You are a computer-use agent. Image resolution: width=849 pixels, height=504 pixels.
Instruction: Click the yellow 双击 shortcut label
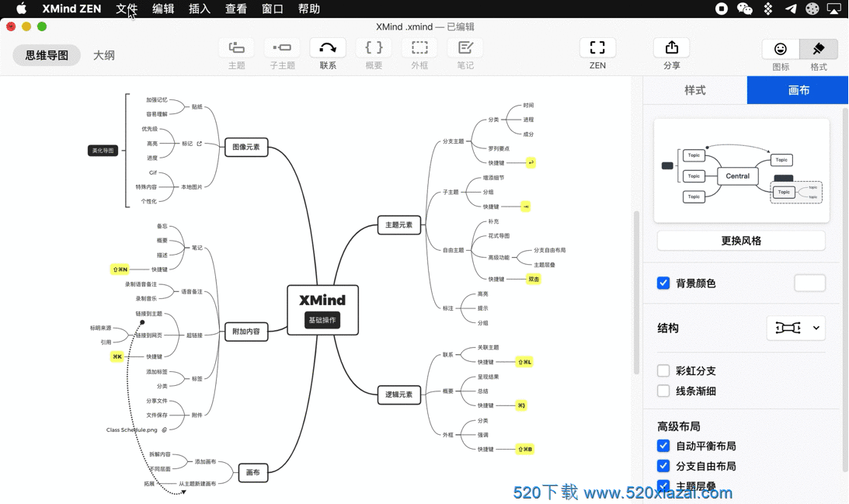tap(534, 280)
